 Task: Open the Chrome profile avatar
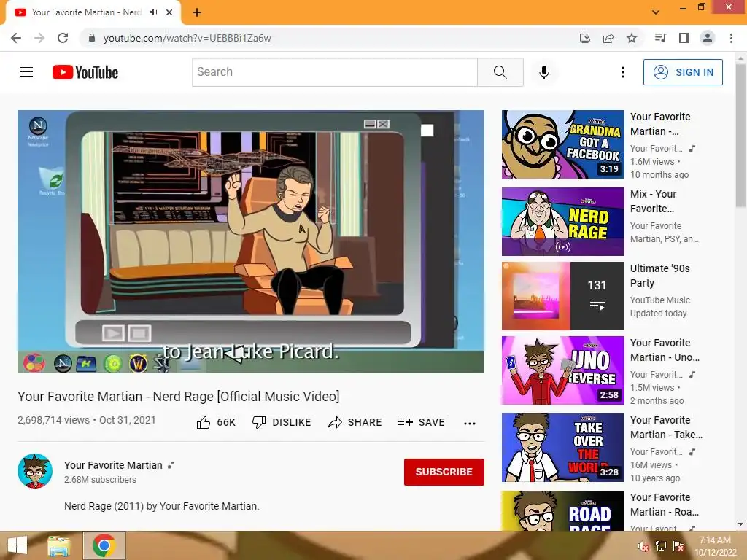(708, 38)
